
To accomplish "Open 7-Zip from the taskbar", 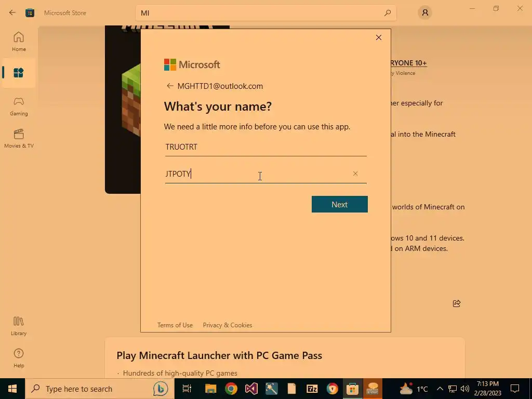I will (x=312, y=389).
